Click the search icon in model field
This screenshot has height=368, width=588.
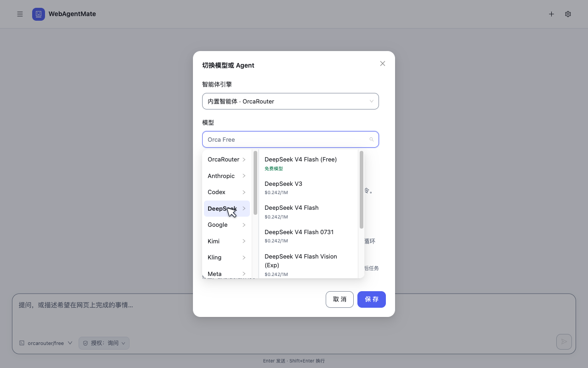pos(372,139)
